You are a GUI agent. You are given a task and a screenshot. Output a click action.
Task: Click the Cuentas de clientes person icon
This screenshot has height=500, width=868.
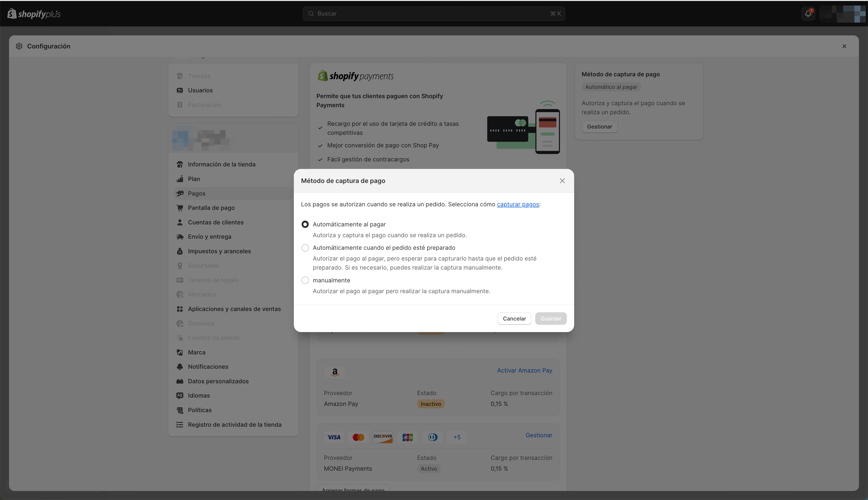[x=180, y=222]
